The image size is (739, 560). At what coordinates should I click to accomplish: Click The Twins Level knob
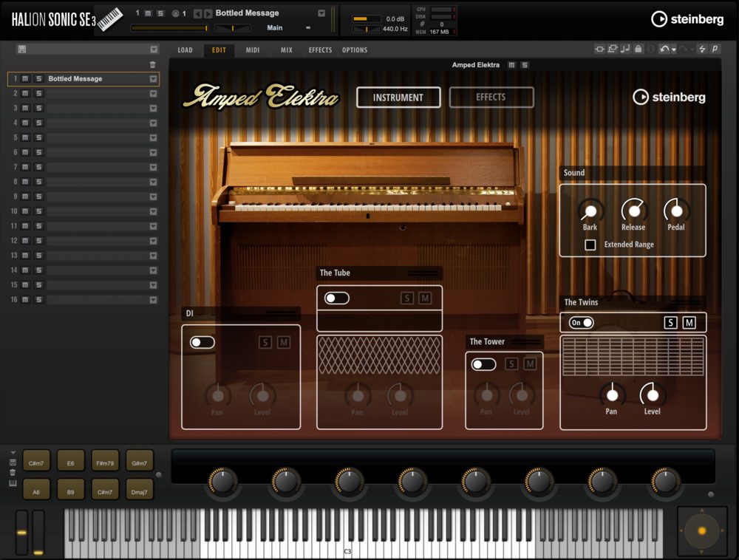tap(653, 395)
